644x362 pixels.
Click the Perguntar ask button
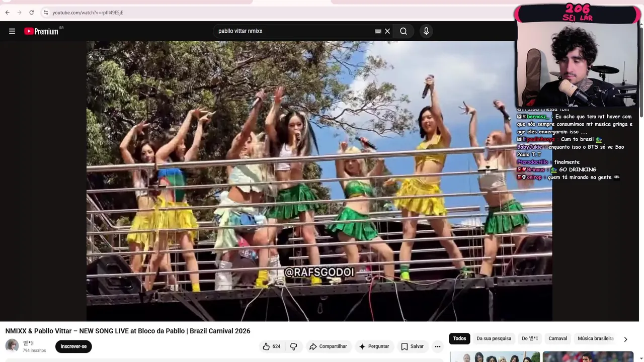[x=374, y=346]
